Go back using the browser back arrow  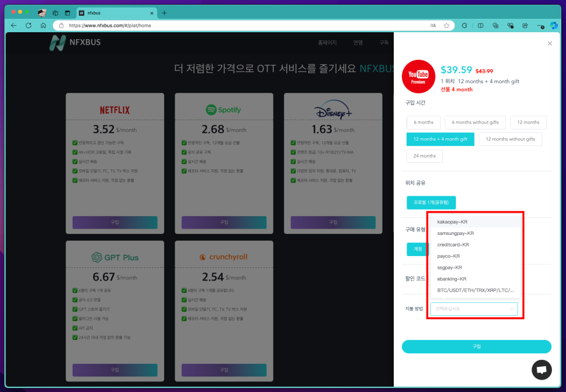click(x=13, y=26)
